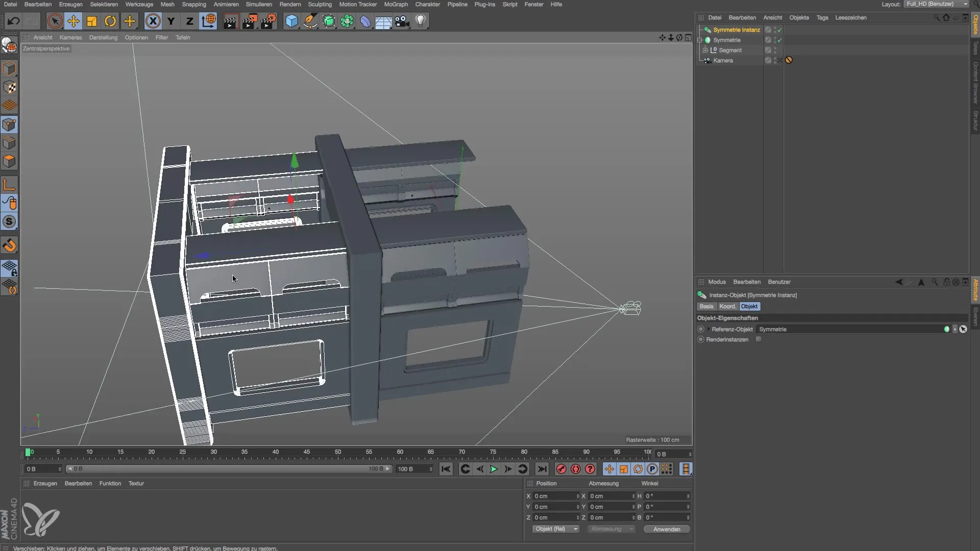Select the Kamera object
Viewport: 980px width, 551px height.
point(723,60)
